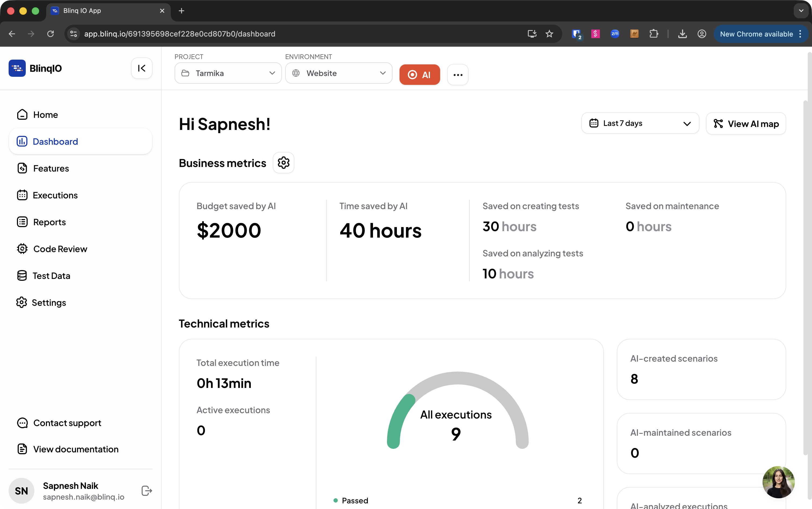Click the View documentation link
Image resolution: width=812 pixels, height=509 pixels.
(76, 449)
